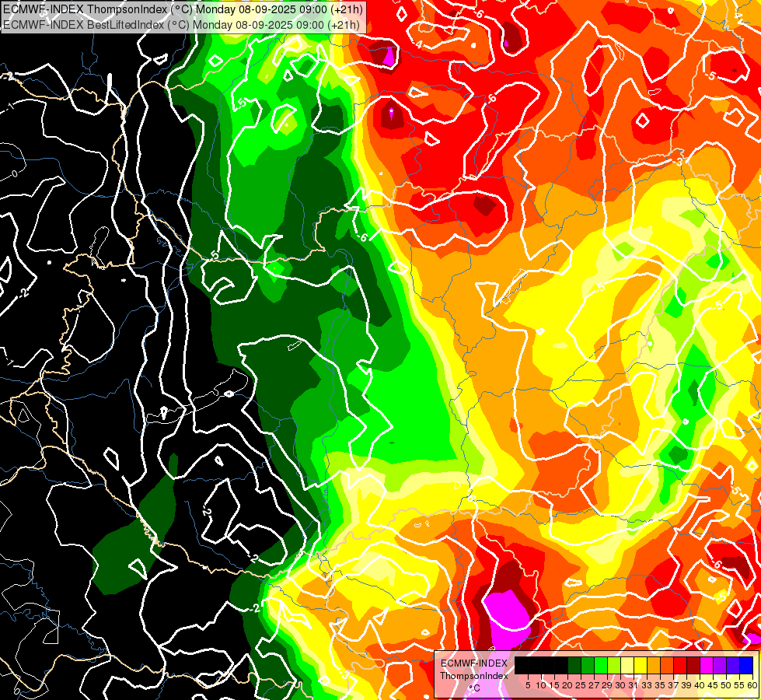Viewport: 761px width, 700px height.
Task: Click the legend value label 45
Action: 713,685
